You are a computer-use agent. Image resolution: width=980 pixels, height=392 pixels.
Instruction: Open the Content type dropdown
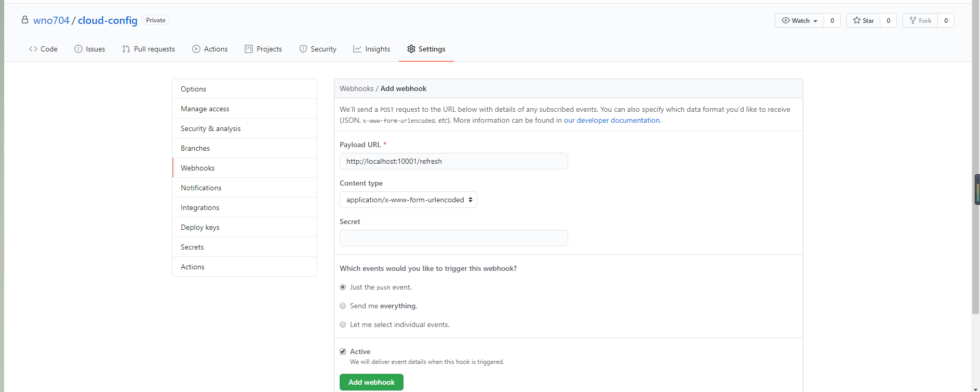tap(408, 200)
